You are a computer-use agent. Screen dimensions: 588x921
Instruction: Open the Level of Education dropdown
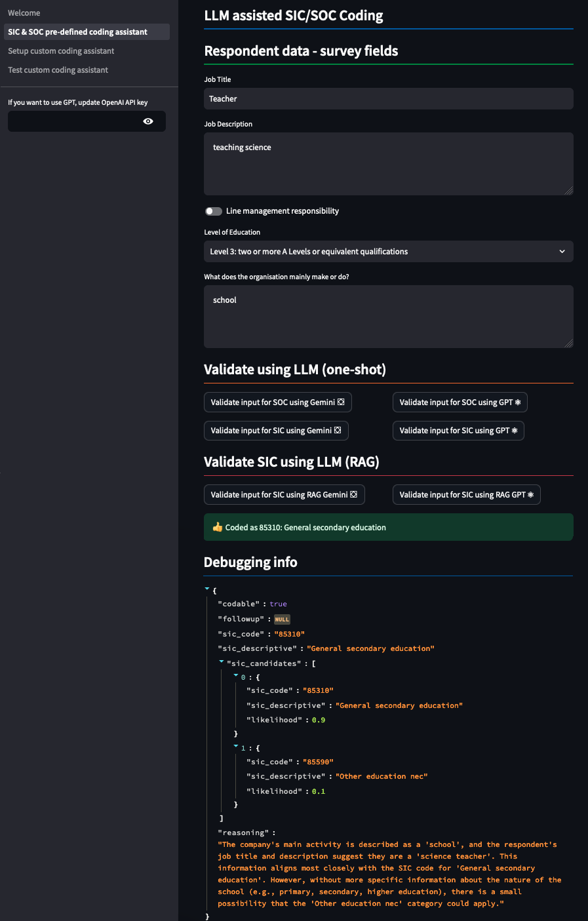[x=388, y=252]
